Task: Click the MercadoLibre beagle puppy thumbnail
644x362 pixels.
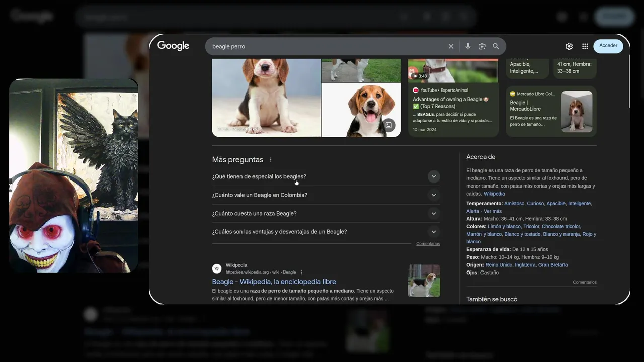Action: pos(577,112)
